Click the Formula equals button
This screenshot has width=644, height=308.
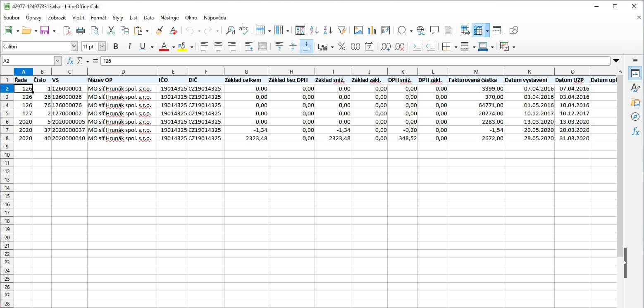pyautogui.click(x=95, y=61)
